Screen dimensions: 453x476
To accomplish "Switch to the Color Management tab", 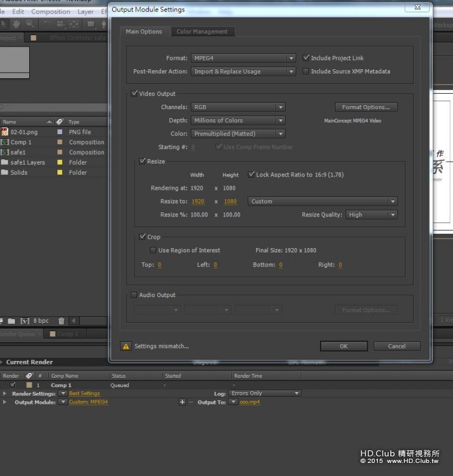I will pyautogui.click(x=201, y=32).
